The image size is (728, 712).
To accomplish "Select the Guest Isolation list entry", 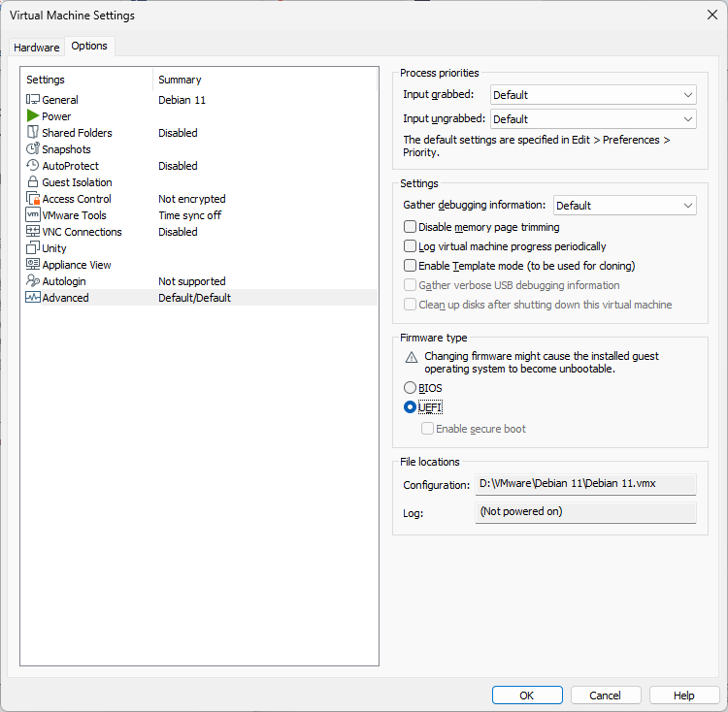I will coord(77,182).
